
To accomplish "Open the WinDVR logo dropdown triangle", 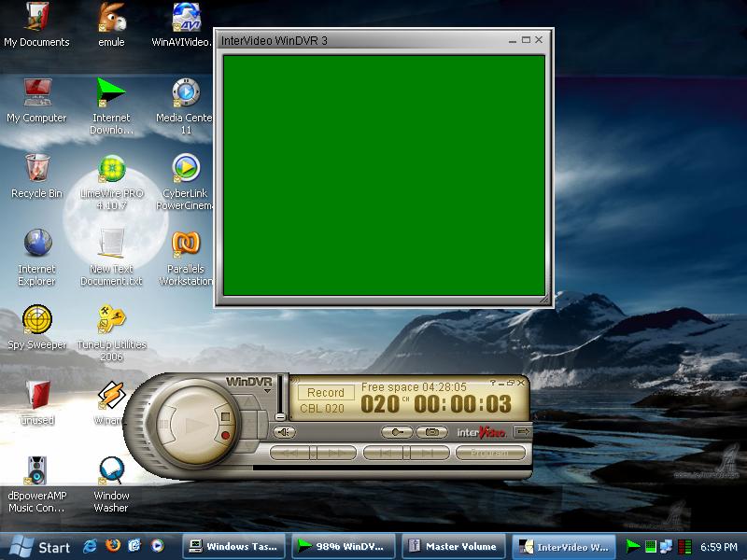I will (267, 391).
